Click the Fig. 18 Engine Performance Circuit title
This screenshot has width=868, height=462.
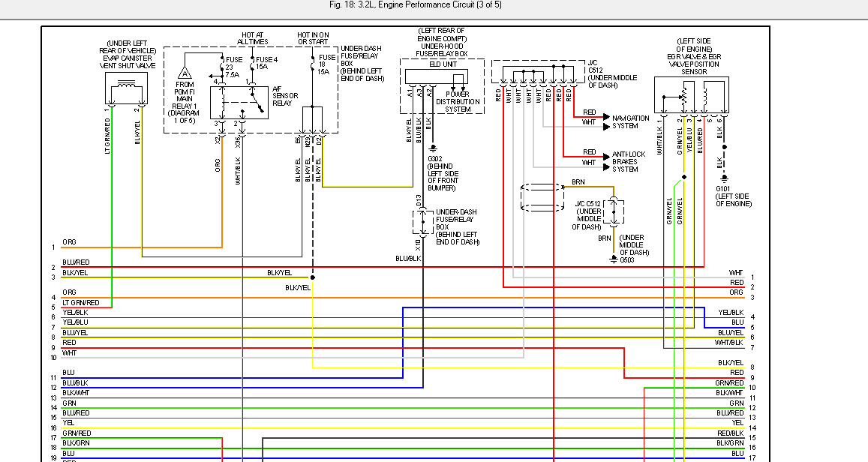(x=415, y=4)
